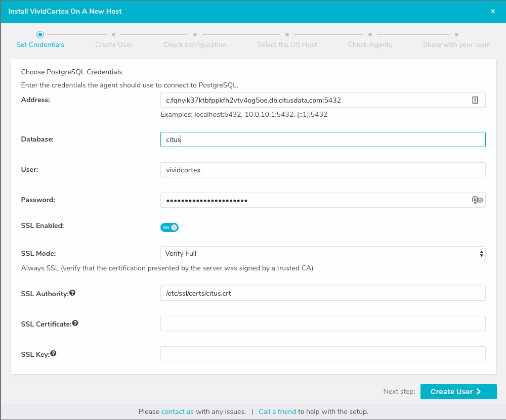Viewport: 506px width, 420px height.
Task: Click the step dot above Select the OS Host
Action: pyautogui.click(x=287, y=34)
